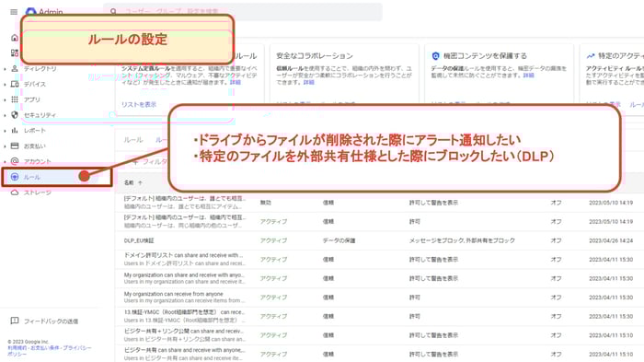Click 無効 status in first default rule
644x362 pixels.
coord(266,203)
